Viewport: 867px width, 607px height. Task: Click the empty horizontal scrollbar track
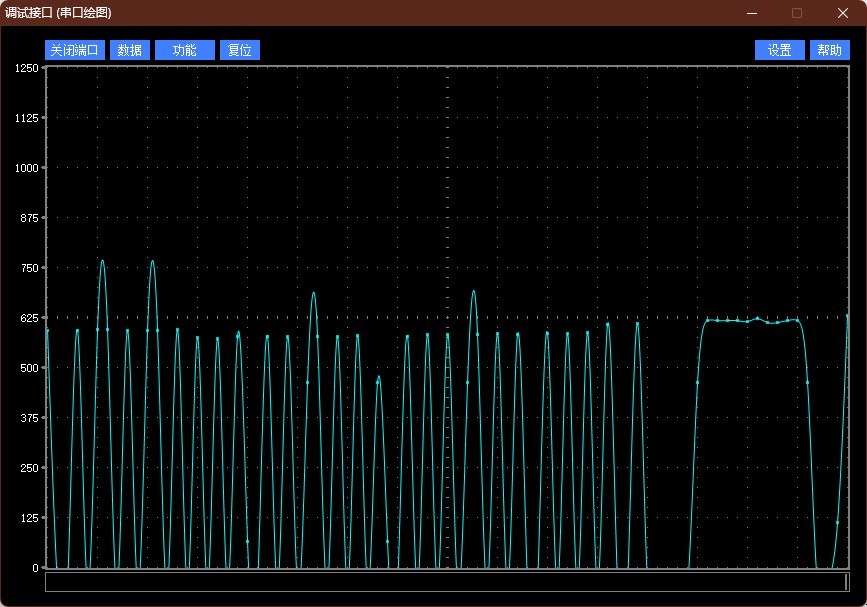[440, 582]
